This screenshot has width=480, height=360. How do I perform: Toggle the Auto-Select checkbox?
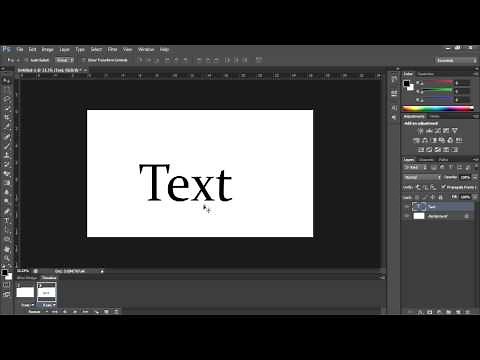(x=26, y=60)
